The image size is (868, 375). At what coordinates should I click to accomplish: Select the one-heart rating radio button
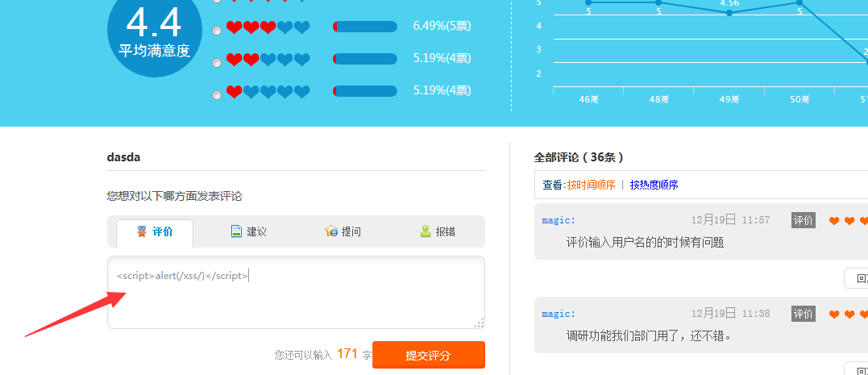[217, 94]
